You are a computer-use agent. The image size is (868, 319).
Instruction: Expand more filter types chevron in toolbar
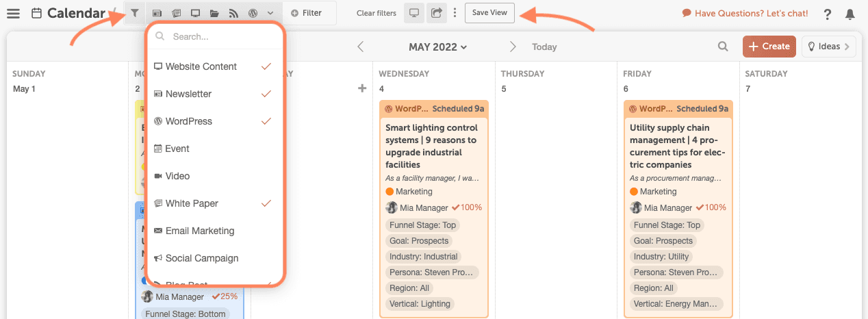coord(270,13)
